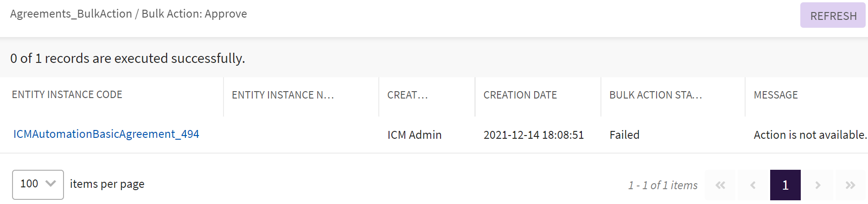Screen dimensions: 868x204
Task: Go to the first page arrow
Action: click(x=720, y=185)
